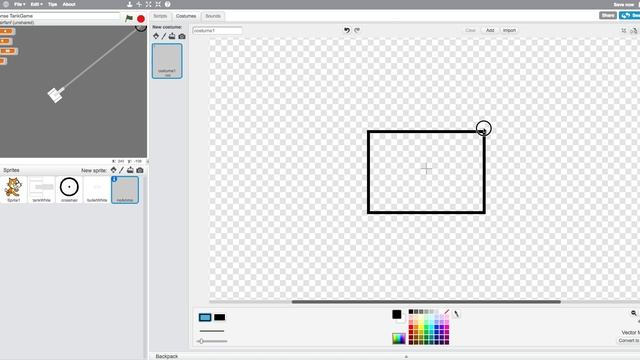Select the bullet sprite thumbnail
This screenshot has height=360, width=640.
pos(97,190)
